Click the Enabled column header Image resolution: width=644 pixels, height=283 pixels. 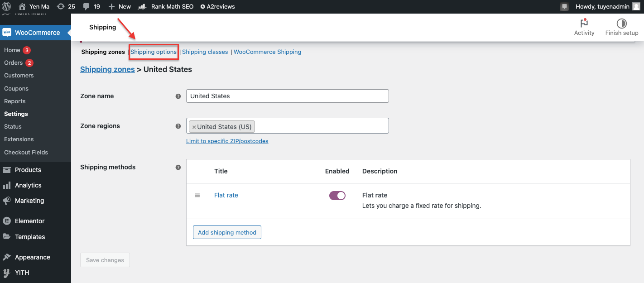coord(337,171)
